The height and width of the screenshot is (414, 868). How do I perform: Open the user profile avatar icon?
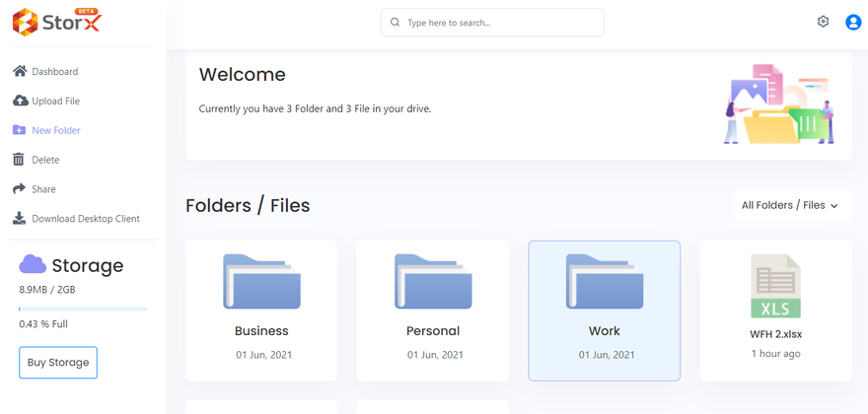point(853,23)
